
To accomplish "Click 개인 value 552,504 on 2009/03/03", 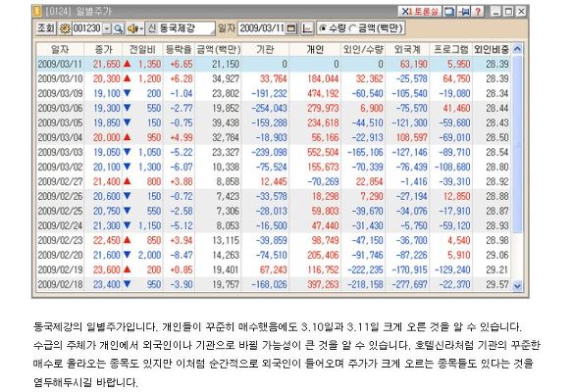I will [323, 152].
